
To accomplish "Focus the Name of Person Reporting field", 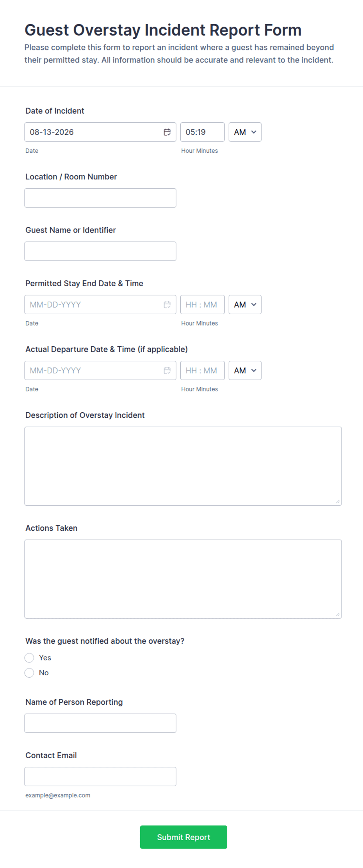I will coord(100,723).
